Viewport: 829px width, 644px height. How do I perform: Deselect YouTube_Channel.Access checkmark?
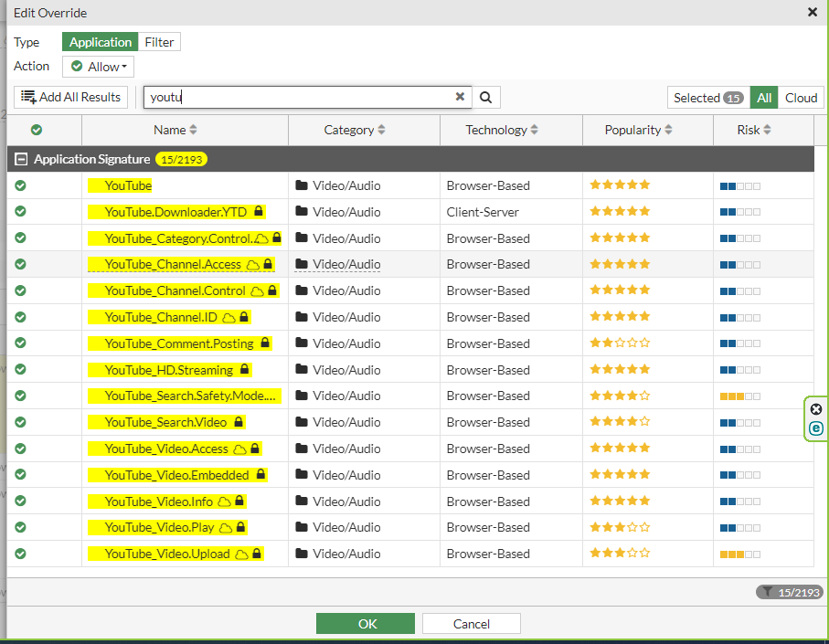pyautogui.click(x=21, y=264)
